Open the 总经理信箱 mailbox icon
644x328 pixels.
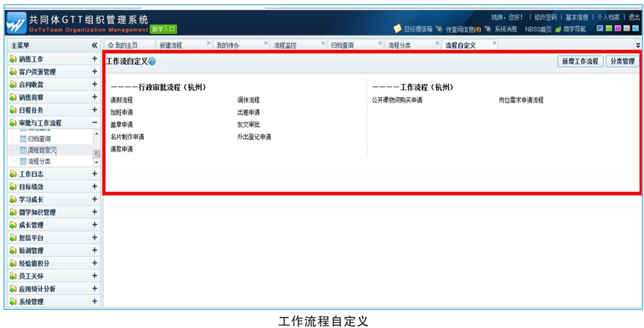(x=397, y=29)
